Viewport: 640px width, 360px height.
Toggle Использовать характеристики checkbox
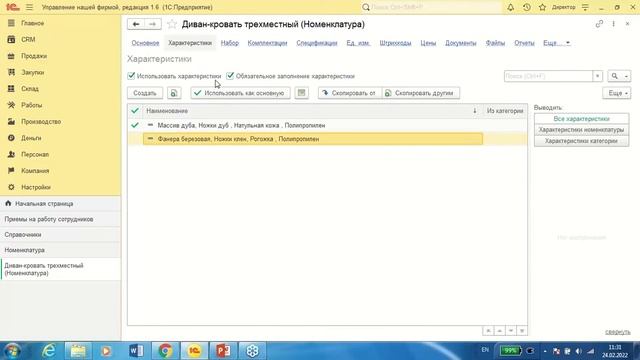(x=131, y=76)
